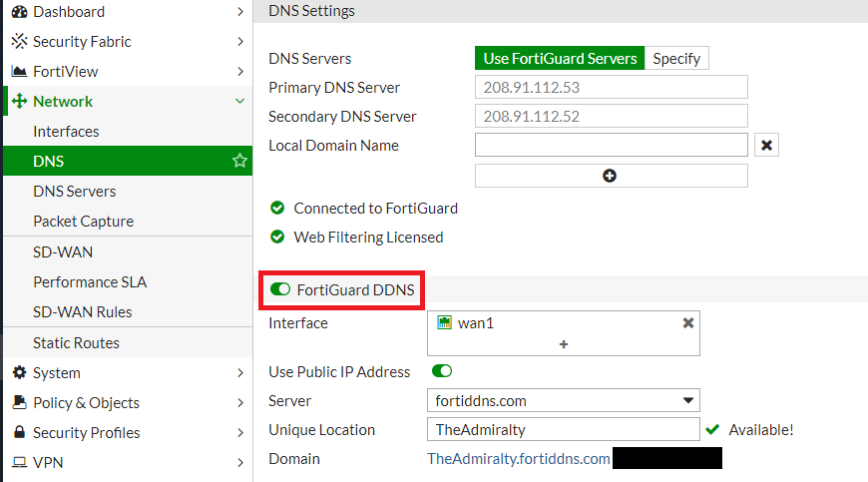The height and width of the screenshot is (482, 868).
Task: Expand the Security Fabric chevron
Action: pos(240,42)
